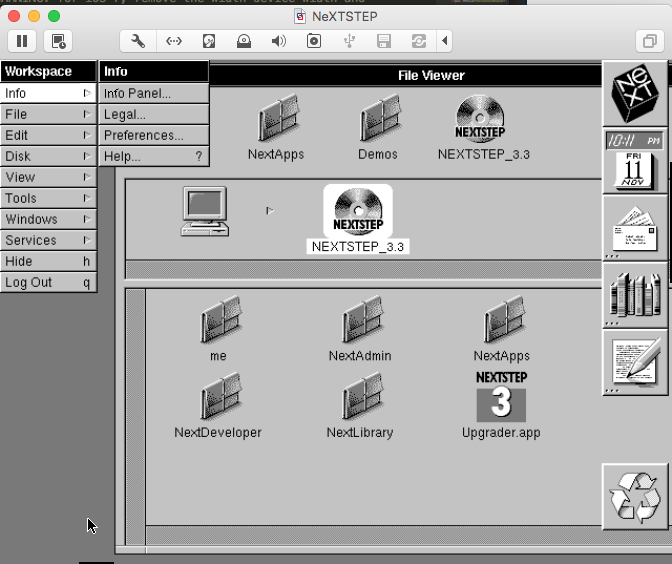
Task: Choose Help... menu item
Action: tap(154, 156)
